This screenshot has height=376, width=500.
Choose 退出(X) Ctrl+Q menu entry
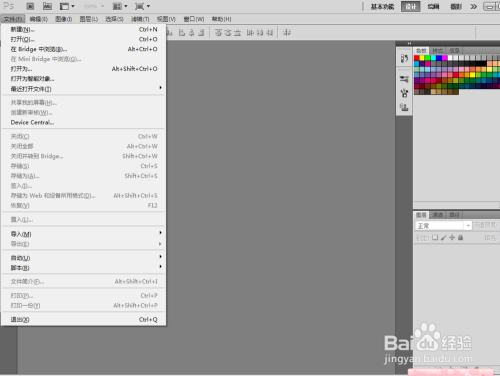click(x=83, y=319)
